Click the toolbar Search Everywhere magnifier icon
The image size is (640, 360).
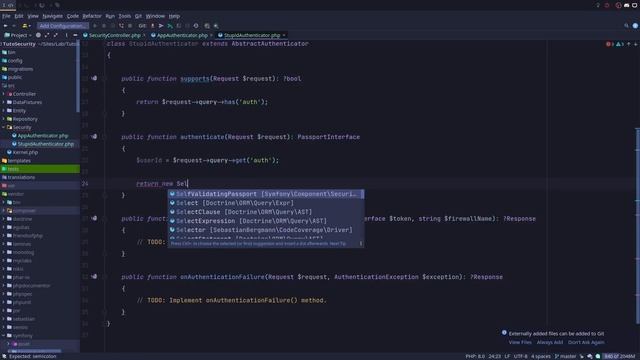[x=626, y=26]
